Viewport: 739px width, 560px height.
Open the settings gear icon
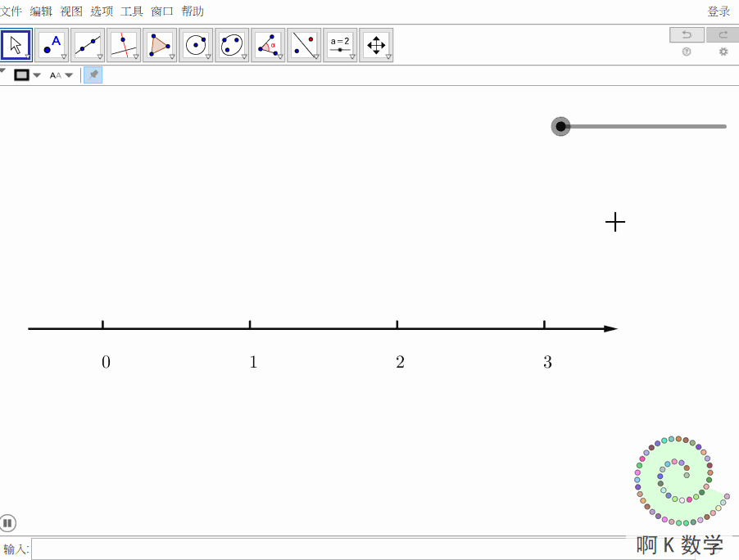(723, 52)
